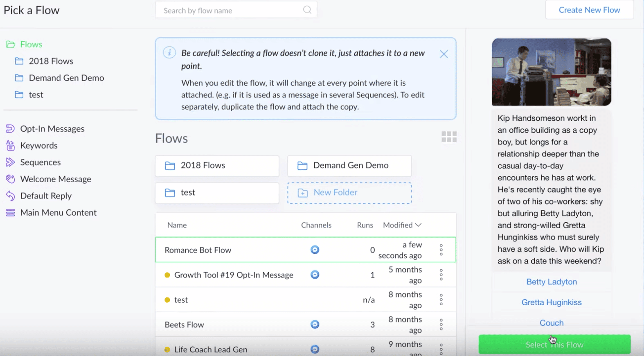Click Messenger icon of Beets Flow
644x356 pixels.
pyautogui.click(x=315, y=324)
